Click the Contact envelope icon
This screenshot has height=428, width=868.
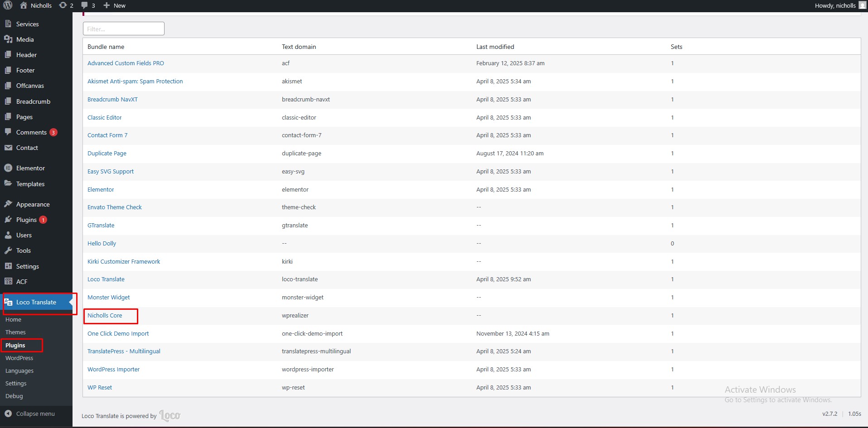[8, 148]
